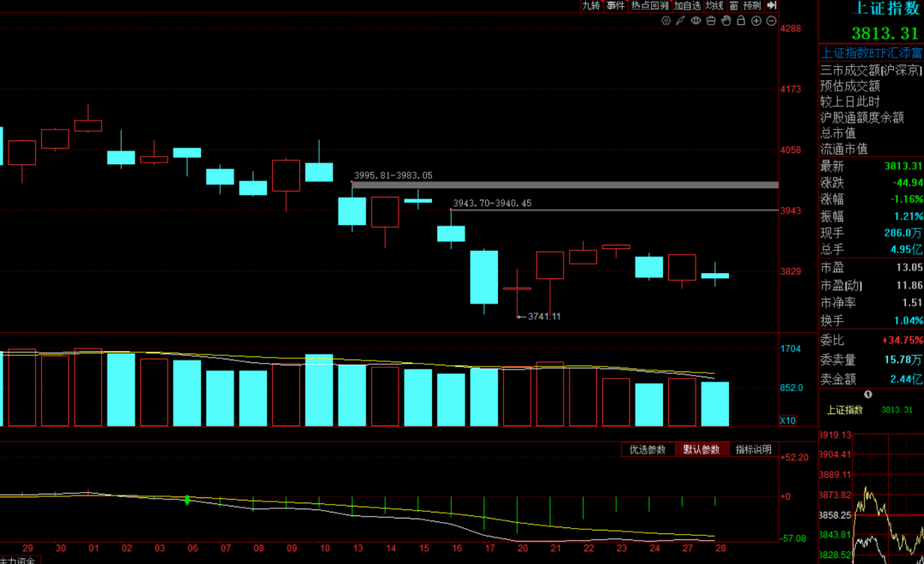Click the 主力资金 label at bottom left

coord(18,560)
